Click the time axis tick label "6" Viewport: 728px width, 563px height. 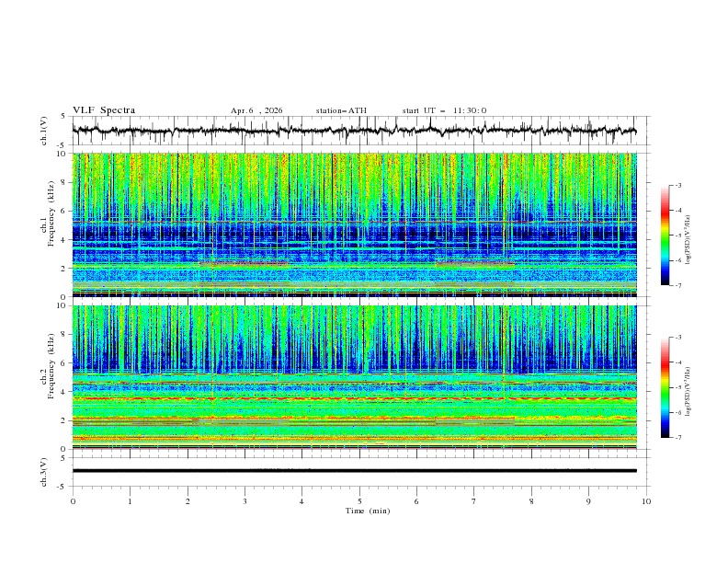[416, 501]
